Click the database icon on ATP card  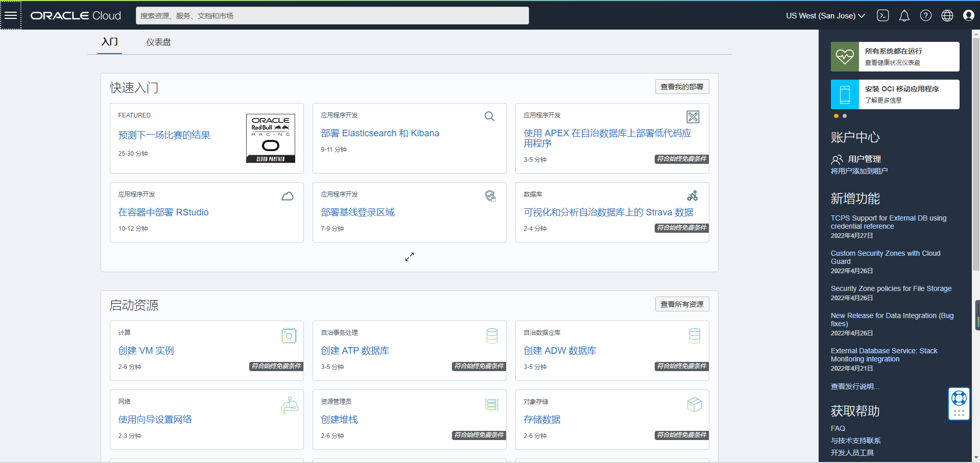[x=492, y=336]
